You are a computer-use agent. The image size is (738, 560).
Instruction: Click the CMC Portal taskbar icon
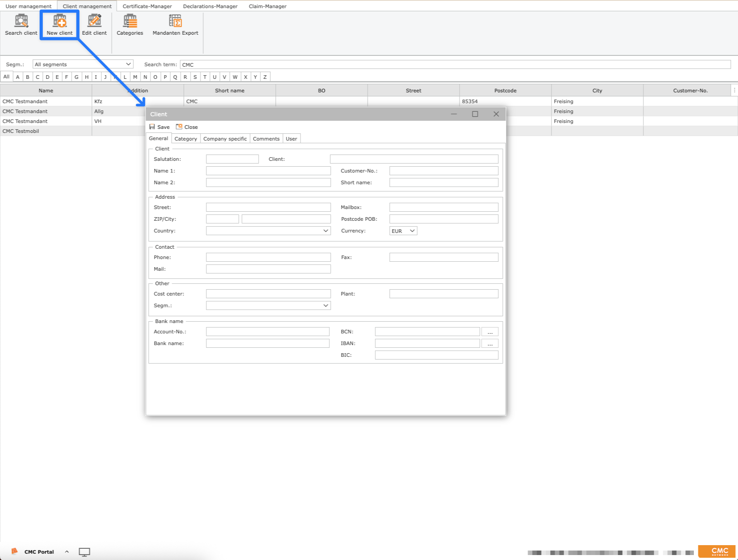point(14,551)
